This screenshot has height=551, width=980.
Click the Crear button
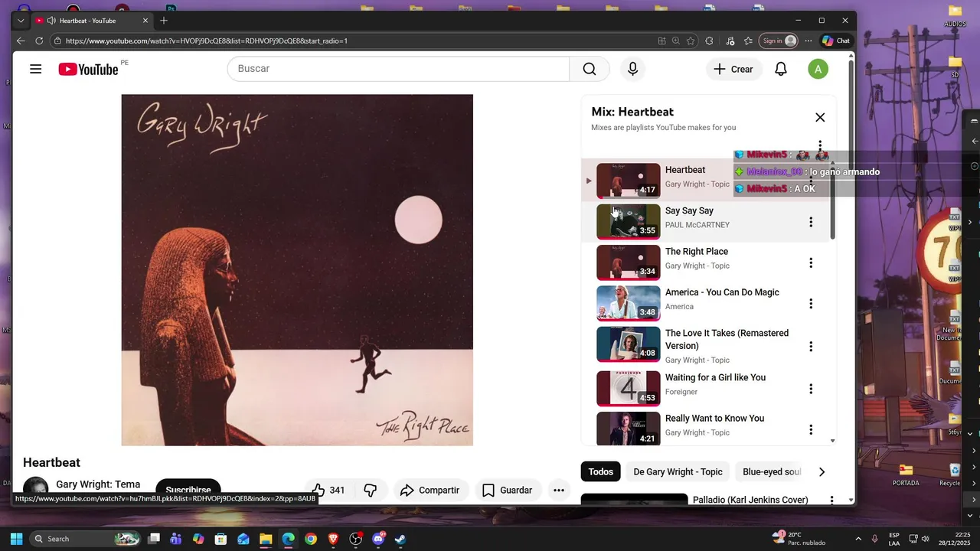click(x=733, y=69)
